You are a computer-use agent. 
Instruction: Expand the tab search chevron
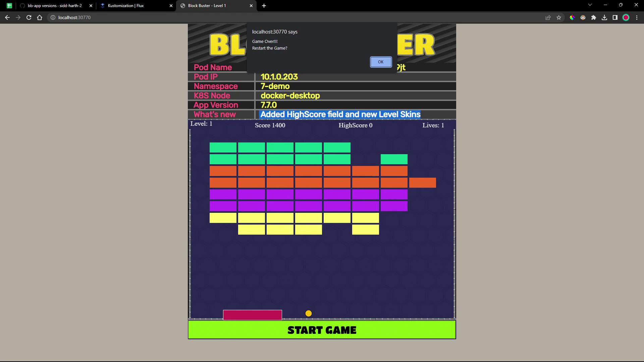coord(590,5)
